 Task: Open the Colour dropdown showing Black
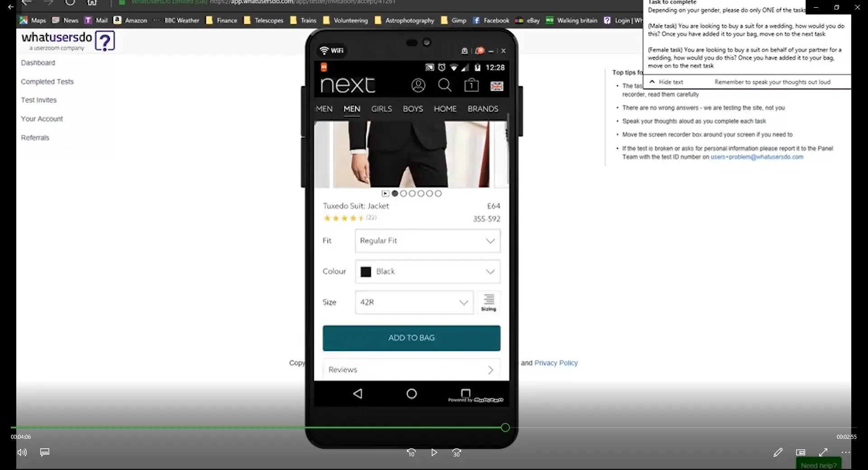428,272
